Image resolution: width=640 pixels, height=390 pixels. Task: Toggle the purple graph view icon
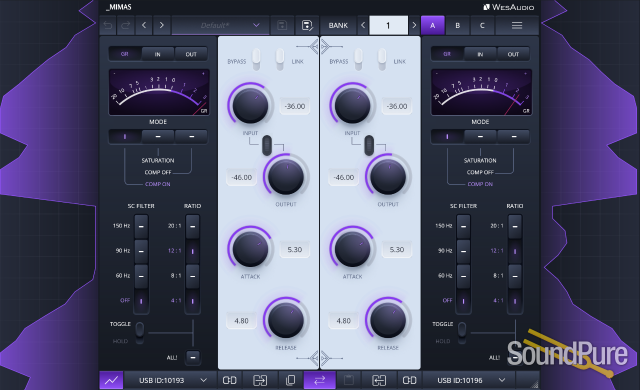point(111,380)
